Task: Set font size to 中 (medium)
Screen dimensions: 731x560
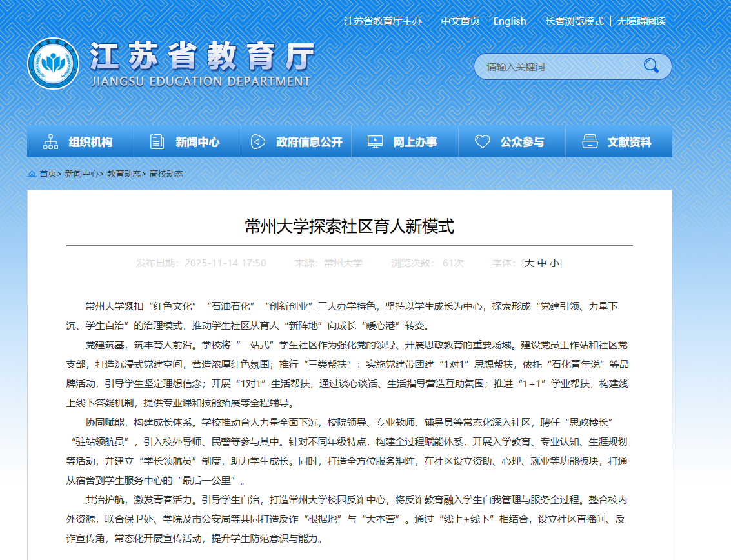Action: pos(542,263)
